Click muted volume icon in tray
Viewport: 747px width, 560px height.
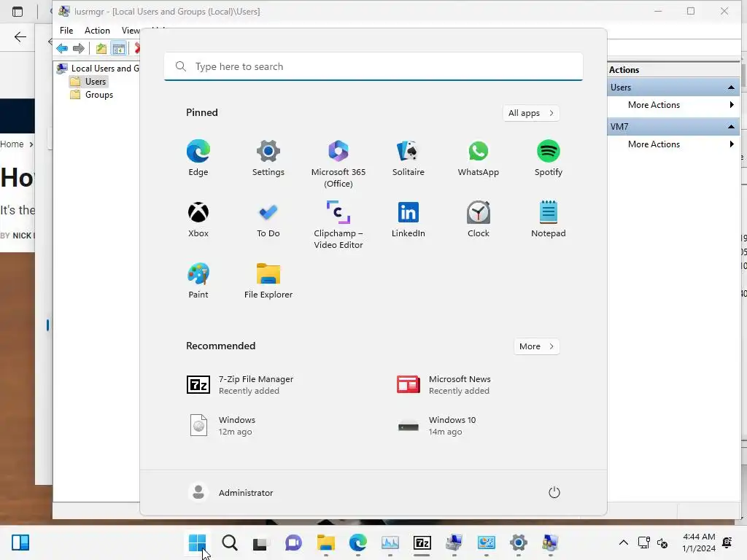(662, 542)
